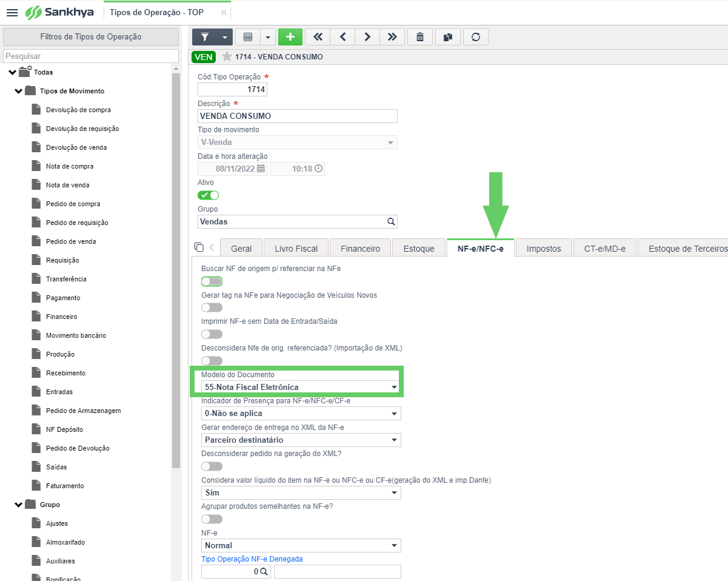The width and height of the screenshot is (728, 581).
Task: Toggle Agrupar produtos semelhantes na NF-e
Action: click(x=212, y=519)
